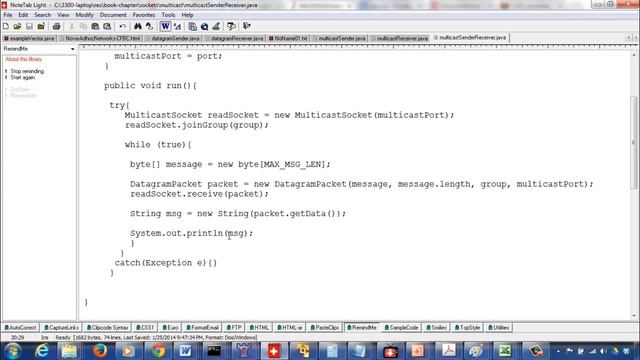This screenshot has height=360, width=640.
Task: Open the HTML library tab
Action: point(260,328)
